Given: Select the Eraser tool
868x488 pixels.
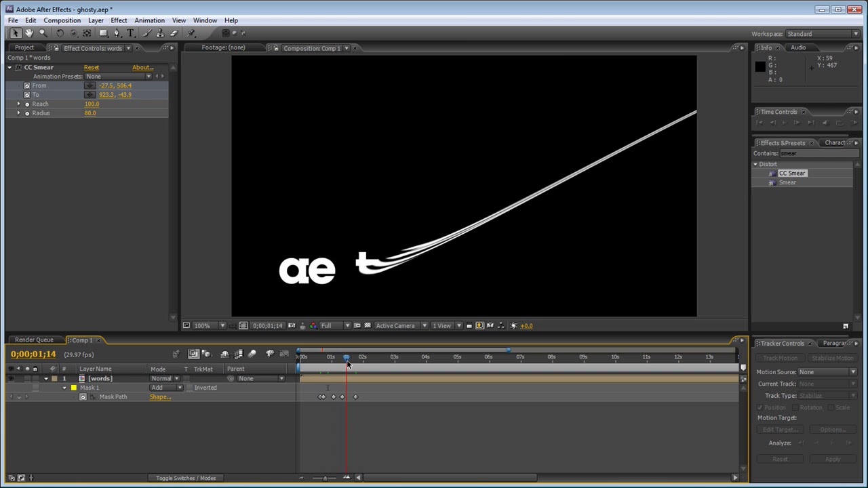Looking at the screenshot, I should click(174, 33).
